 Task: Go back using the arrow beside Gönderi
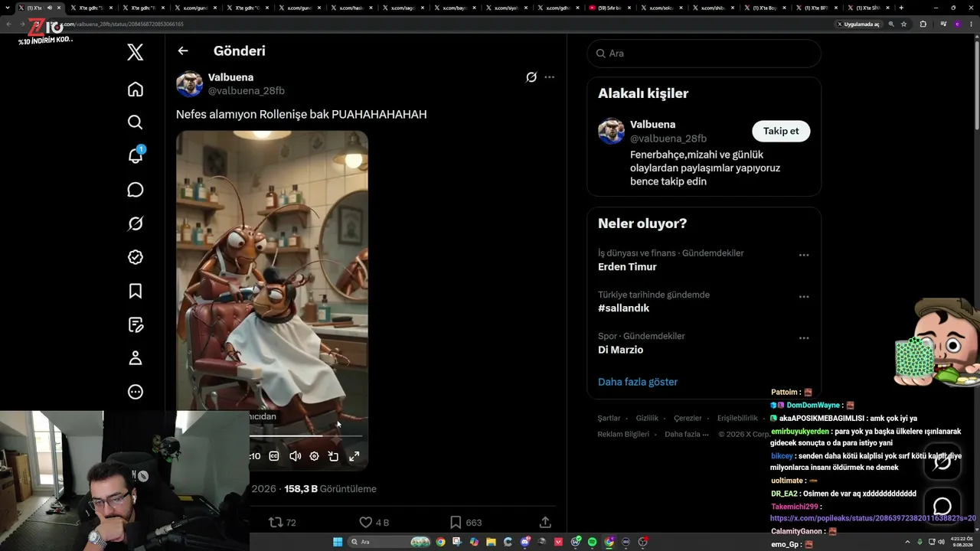(183, 51)
